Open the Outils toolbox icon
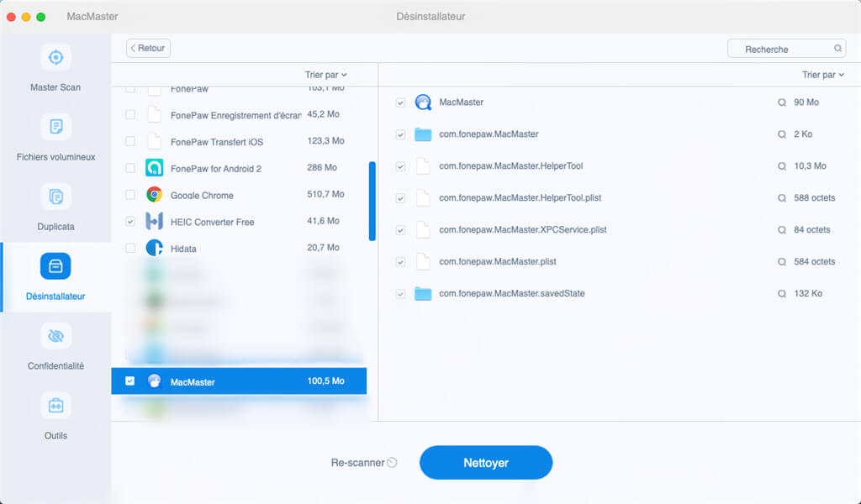The image size is (861, 504). 55,405
